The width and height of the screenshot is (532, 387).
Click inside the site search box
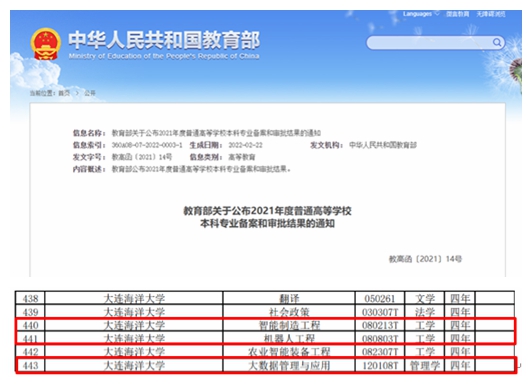tap(430, 43)
